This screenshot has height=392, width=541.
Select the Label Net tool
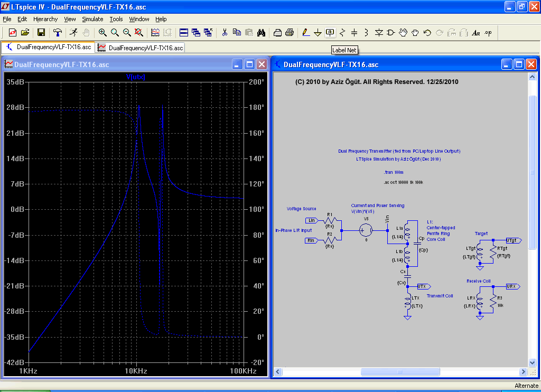click(x=330, y=33)
